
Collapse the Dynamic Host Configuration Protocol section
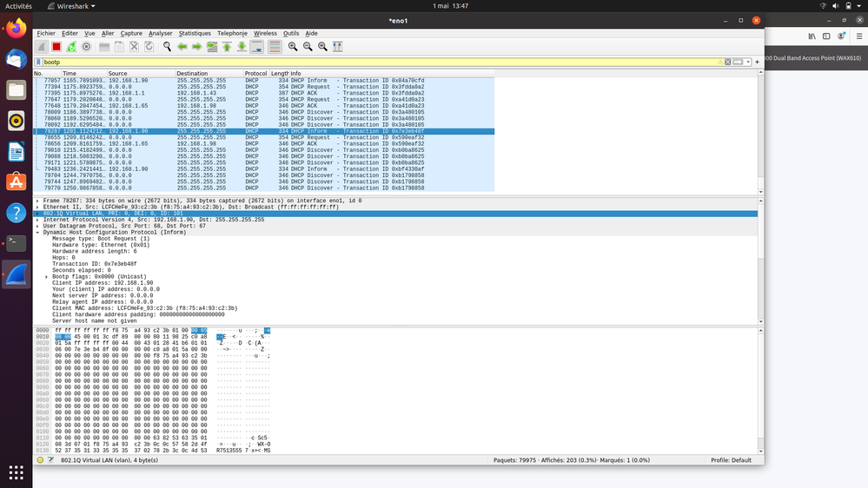pos(37,233)
